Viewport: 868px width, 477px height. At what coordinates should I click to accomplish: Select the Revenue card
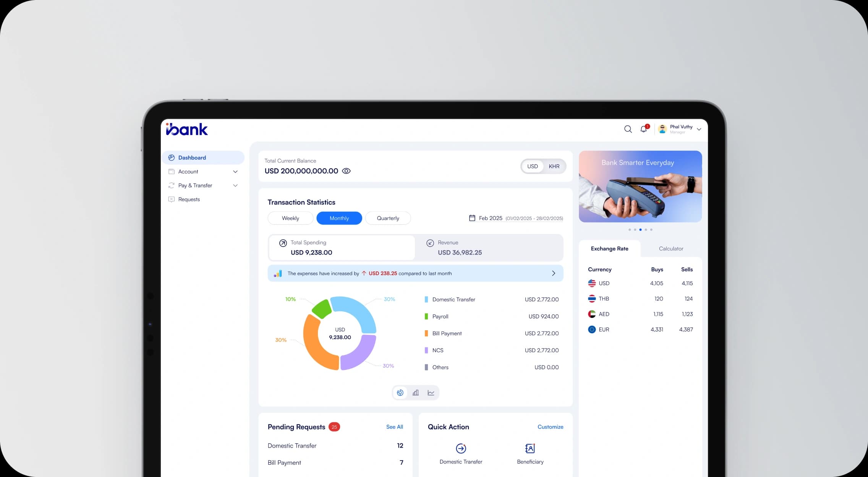click(489, 248)
